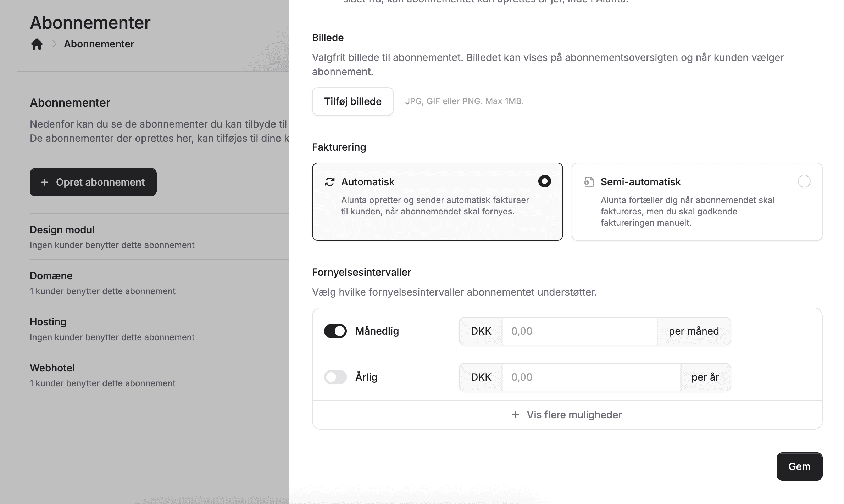The image size is (844, 504).
Task: Click plus icon in Opret abonnement
Action: pos(45,182)
